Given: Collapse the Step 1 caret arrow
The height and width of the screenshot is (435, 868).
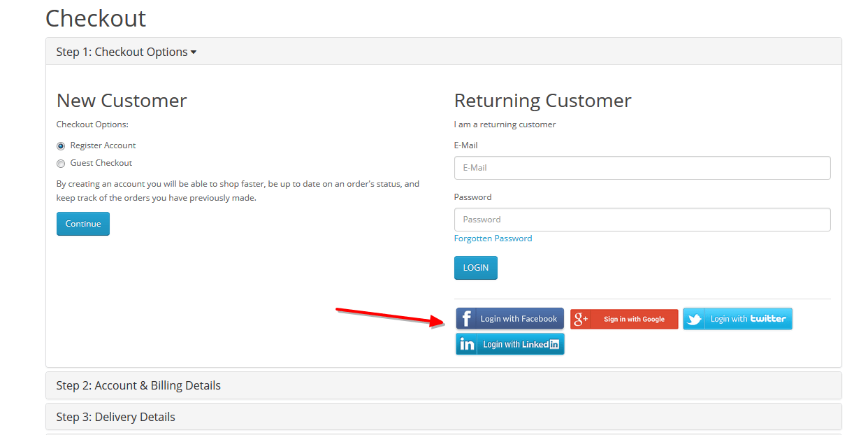Looking at the screenshot, I should click(194, 52).
